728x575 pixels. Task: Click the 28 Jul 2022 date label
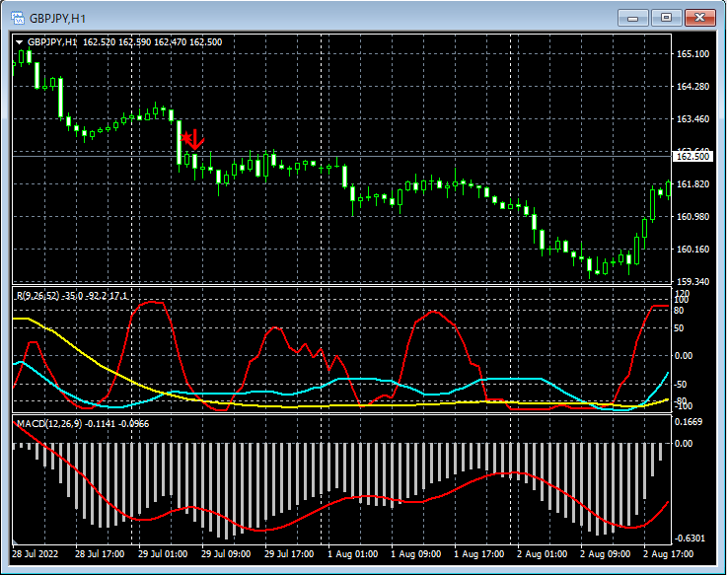pyautogui.click(x=37, y=555)
